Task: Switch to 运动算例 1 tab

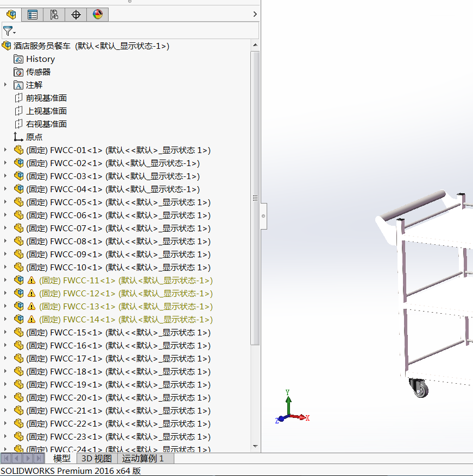Action: 143,459
